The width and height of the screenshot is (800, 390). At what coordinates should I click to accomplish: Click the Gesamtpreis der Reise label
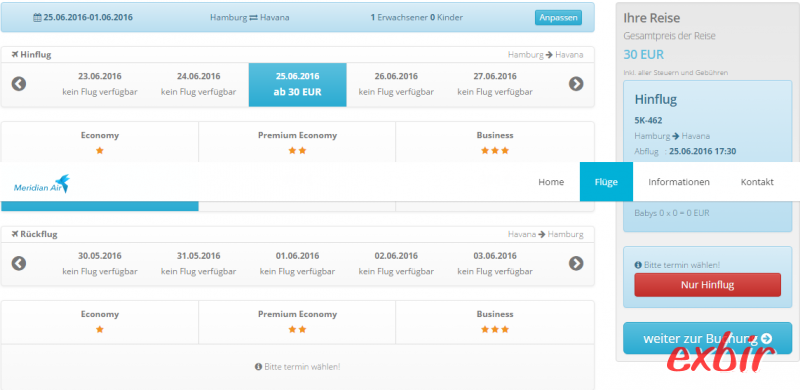669,36
